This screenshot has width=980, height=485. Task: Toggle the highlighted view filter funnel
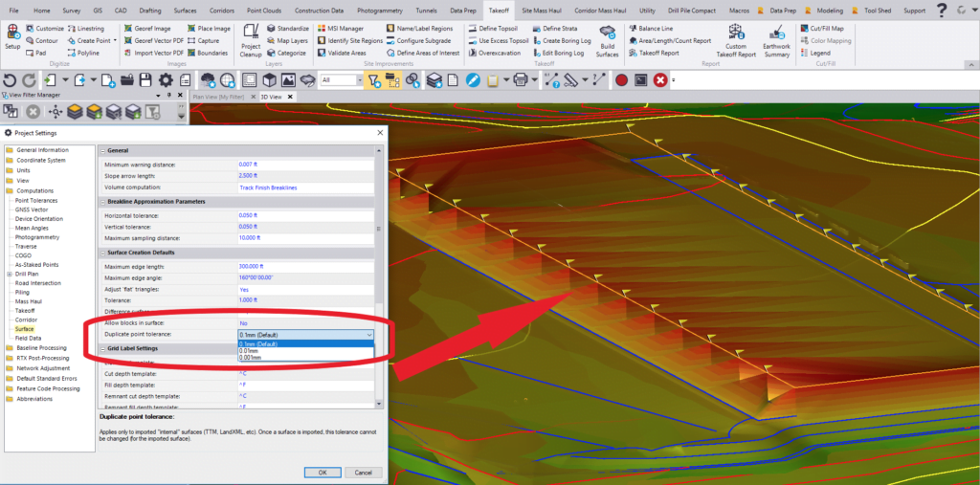pyautogui.click(x=374, y=80)
